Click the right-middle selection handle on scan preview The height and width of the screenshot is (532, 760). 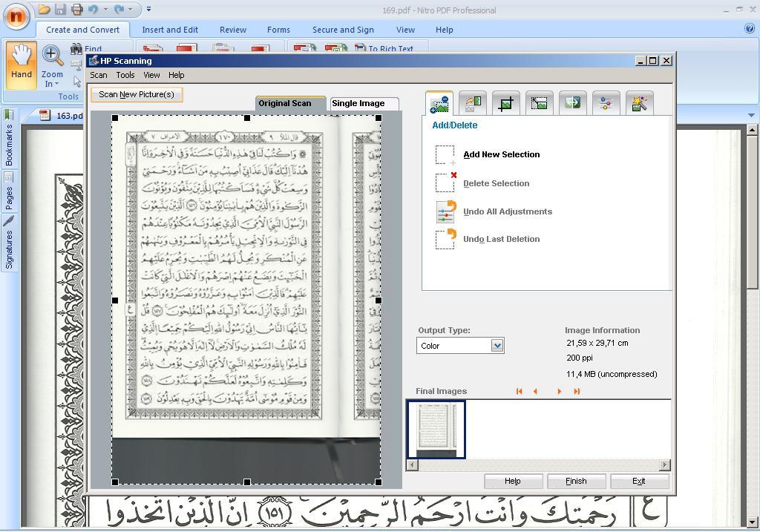click(x=379, y=301)
